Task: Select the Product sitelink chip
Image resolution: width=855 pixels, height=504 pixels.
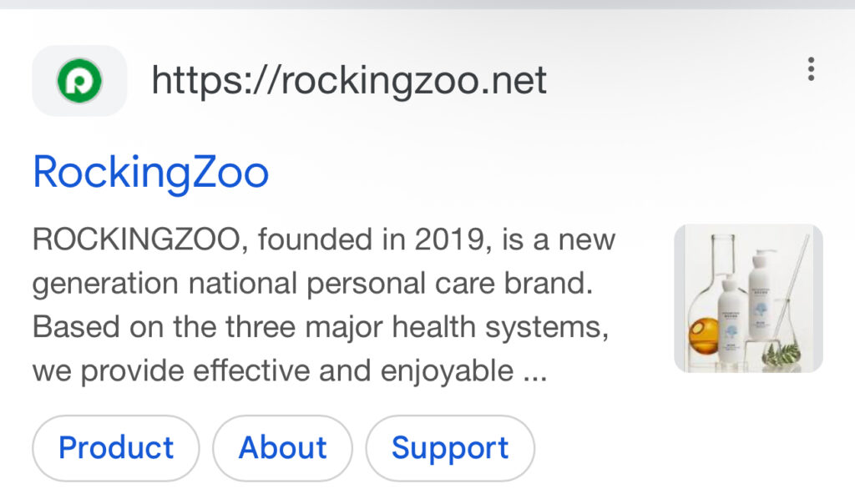Action: (x=116, y=448)
